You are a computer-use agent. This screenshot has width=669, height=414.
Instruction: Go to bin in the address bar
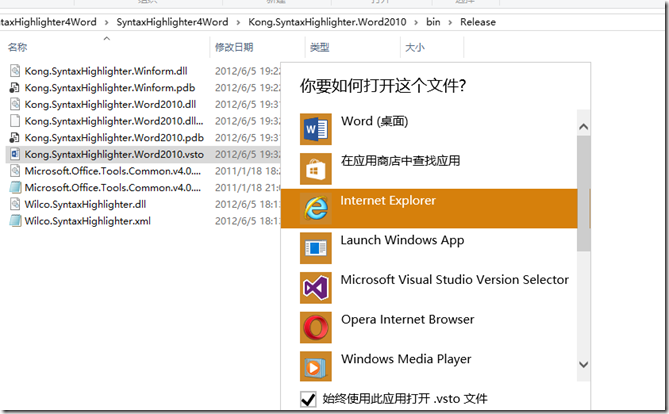(433, 22)
